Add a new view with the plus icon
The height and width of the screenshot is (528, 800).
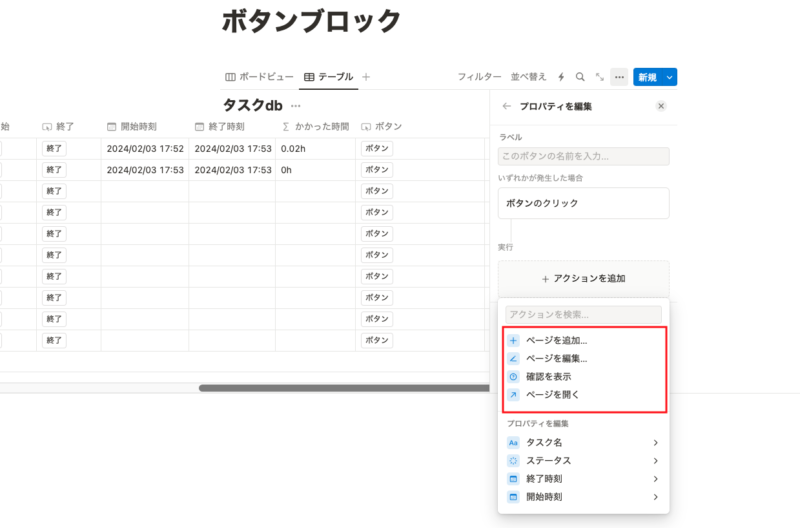pos(366,77)
